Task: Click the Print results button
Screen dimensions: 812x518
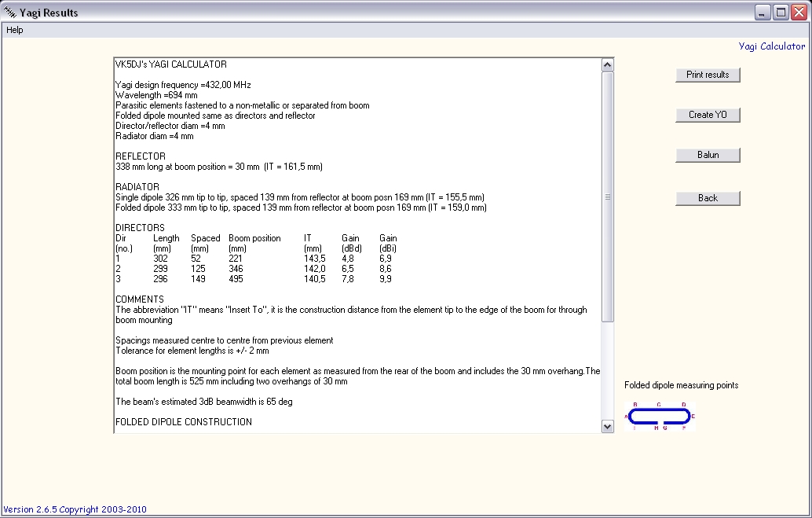Action: [708, 75]
